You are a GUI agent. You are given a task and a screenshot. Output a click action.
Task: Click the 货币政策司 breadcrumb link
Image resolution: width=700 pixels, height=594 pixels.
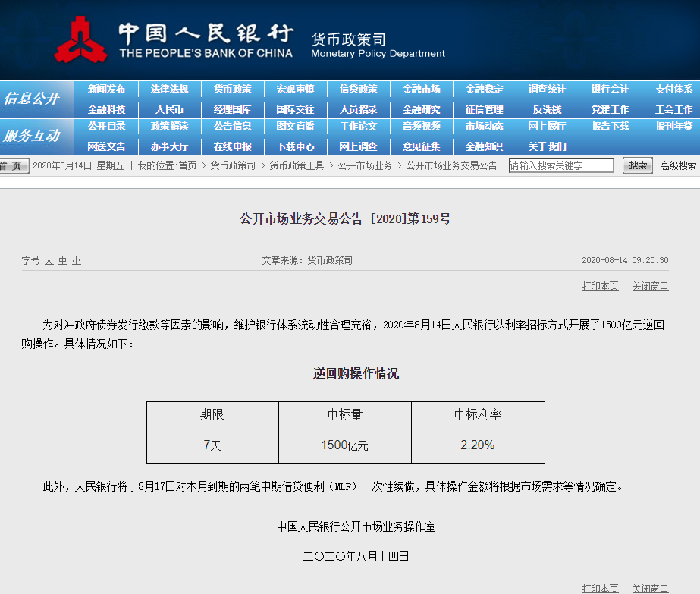[x=233, y=165]
